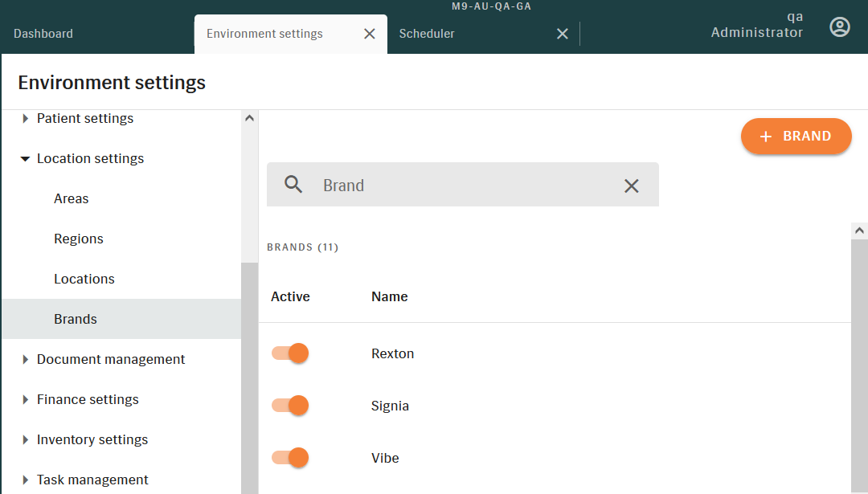
Task: Click the Vibe brand name
Action: (x=385, y=458)
